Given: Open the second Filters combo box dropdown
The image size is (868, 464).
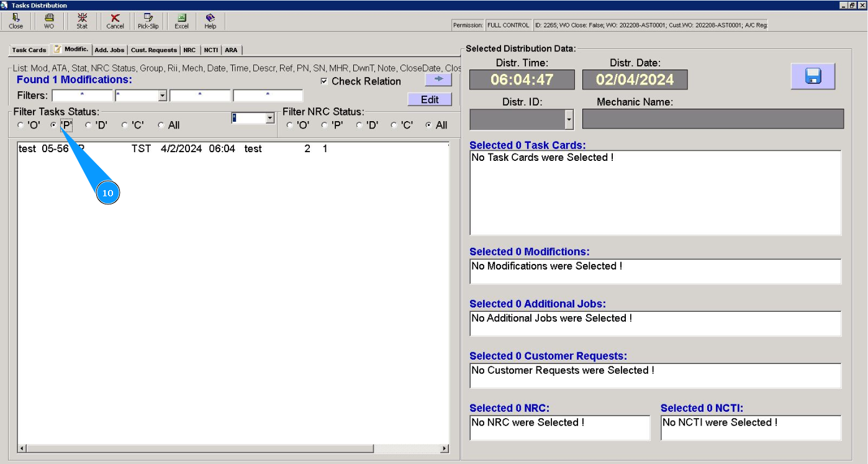Looking at the screenshot, I should click(x=163, y=96).
